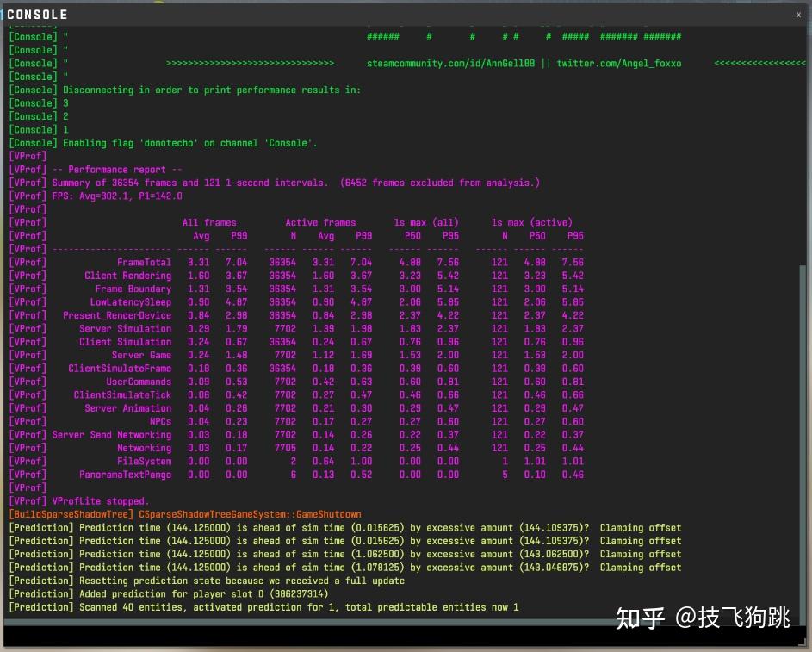Image resolution: width=812 pixels, height=652 pixels.
Task: Select the PanoramaTextPango row label
Action: [126, 475]
